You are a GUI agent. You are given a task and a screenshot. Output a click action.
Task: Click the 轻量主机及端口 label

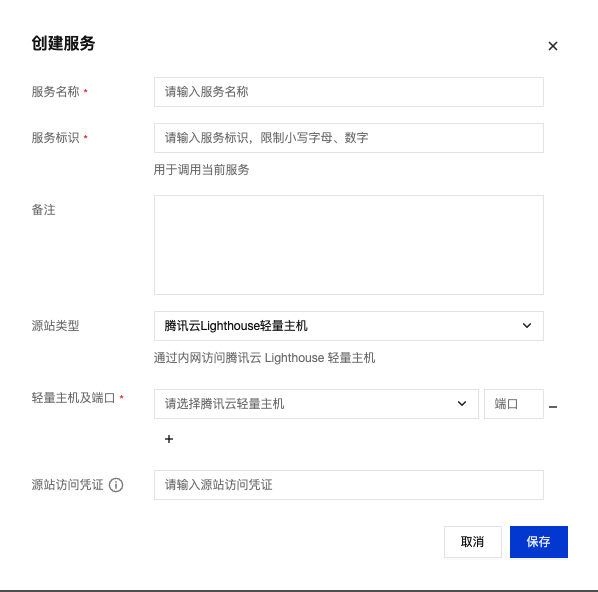point(73,398)
